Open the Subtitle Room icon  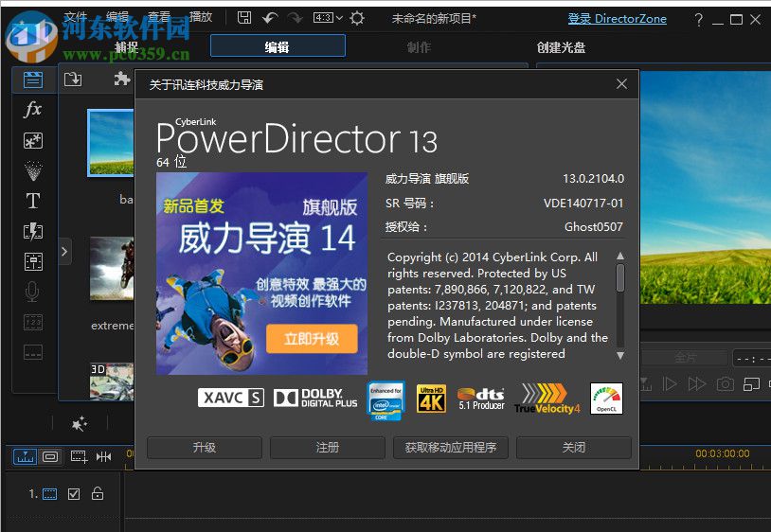pyautogui.click(x=33, y=352)
